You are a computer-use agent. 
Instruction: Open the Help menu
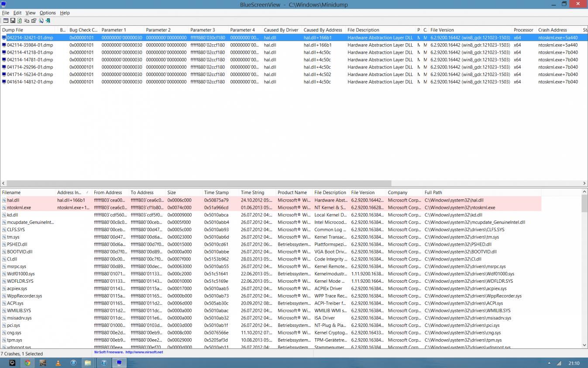click(65, 13)
